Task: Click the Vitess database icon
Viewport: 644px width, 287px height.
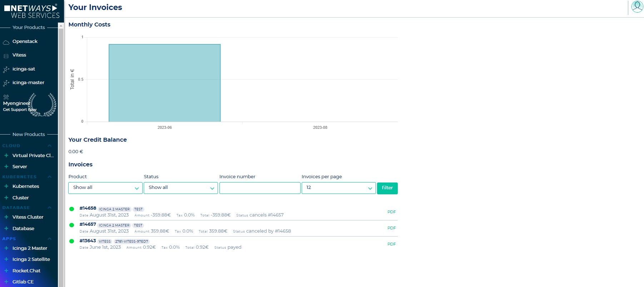Action: pyautogui.click(x=6, y=56)
